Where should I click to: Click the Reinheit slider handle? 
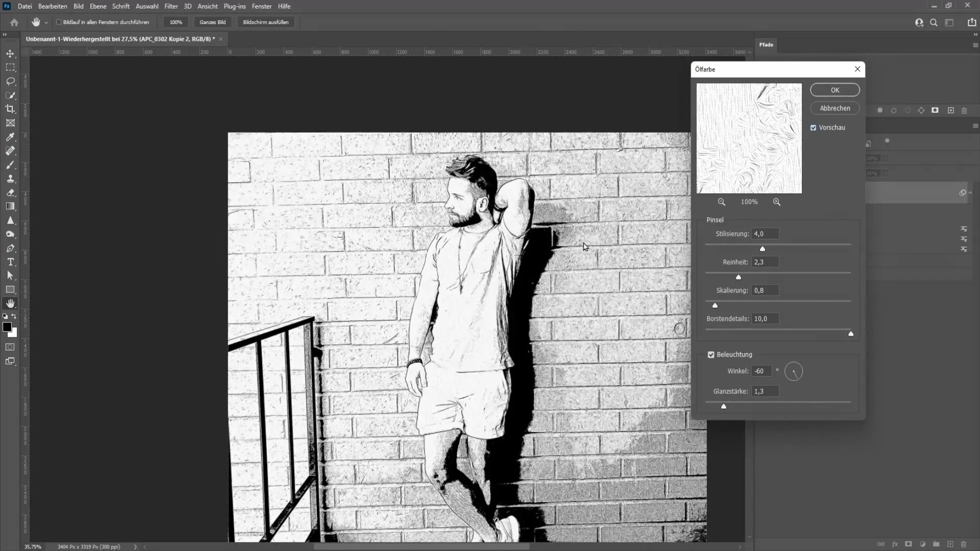coord(739,277)
